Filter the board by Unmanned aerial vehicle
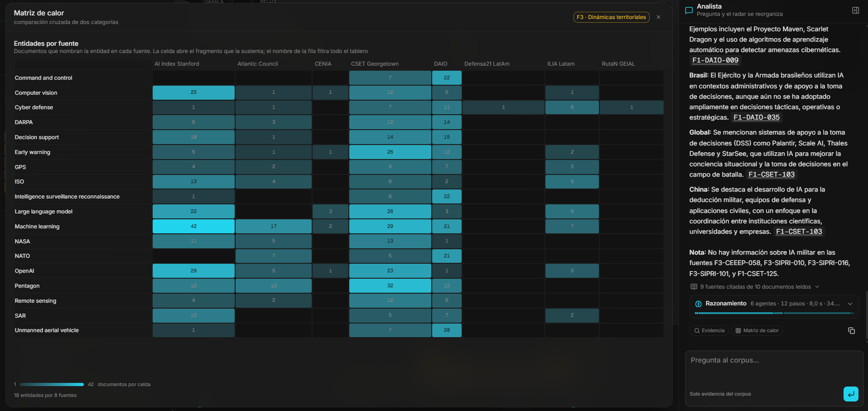The image size is (868, 411). point(47,330)
